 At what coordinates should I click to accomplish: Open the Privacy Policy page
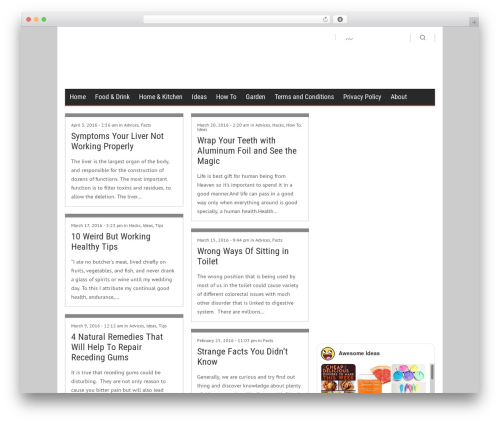[x=362, y=97]
